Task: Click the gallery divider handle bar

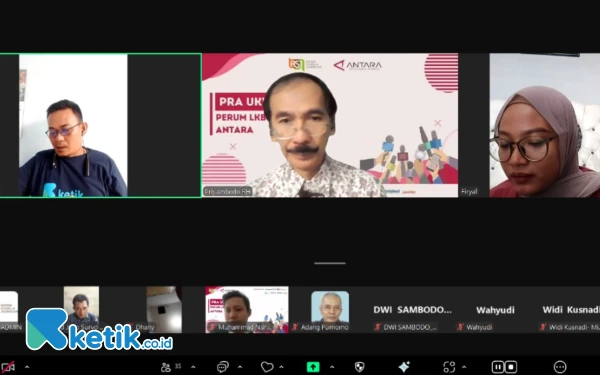Action: [x=330, y=263]
